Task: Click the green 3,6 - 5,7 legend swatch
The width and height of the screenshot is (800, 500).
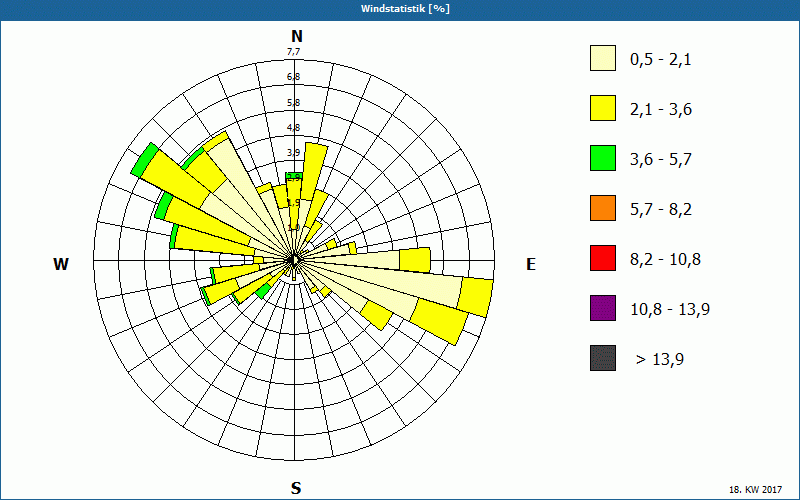Action: 603,158
